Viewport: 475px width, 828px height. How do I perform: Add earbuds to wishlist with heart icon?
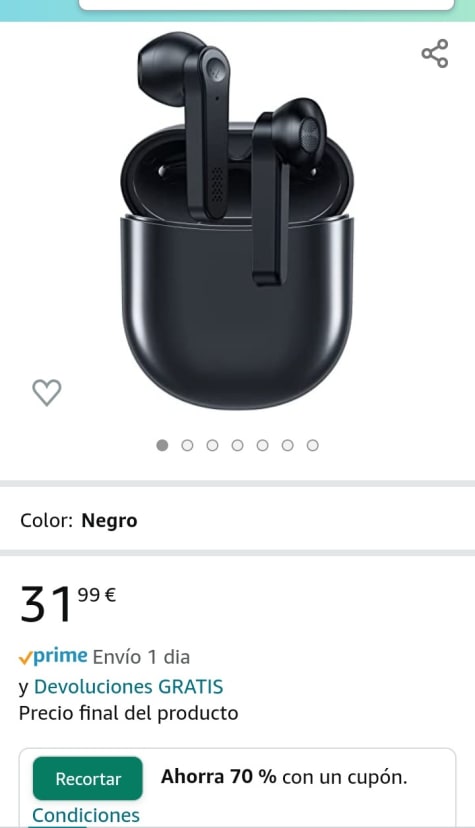(x=47, y=392)
